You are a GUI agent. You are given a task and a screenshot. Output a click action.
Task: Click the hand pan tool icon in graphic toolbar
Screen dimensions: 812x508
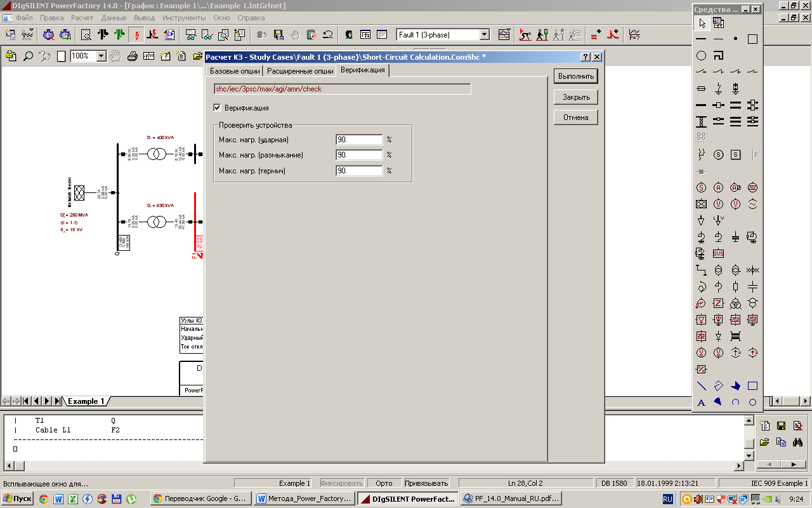point(115,56)
